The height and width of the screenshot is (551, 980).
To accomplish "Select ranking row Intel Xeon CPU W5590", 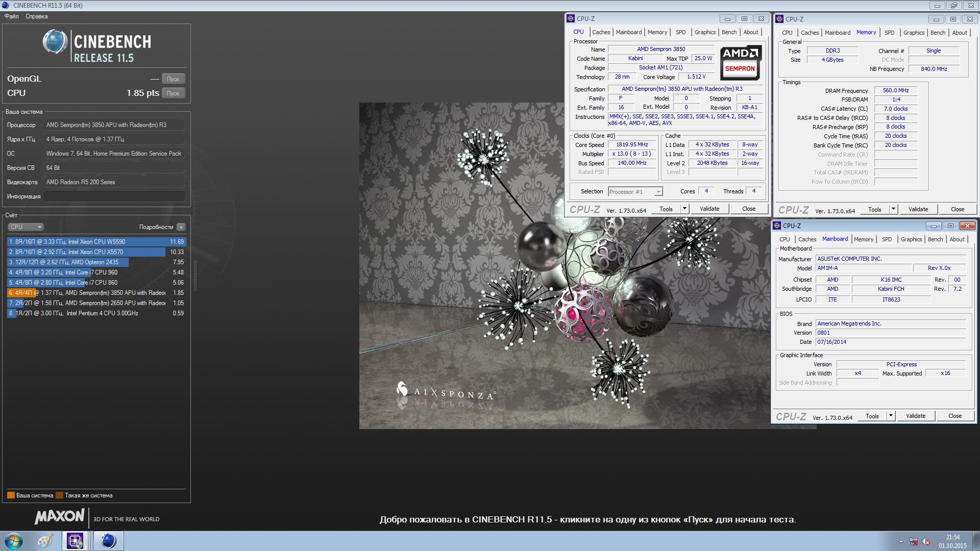I will pyautogui.click(x=96, y=242).
